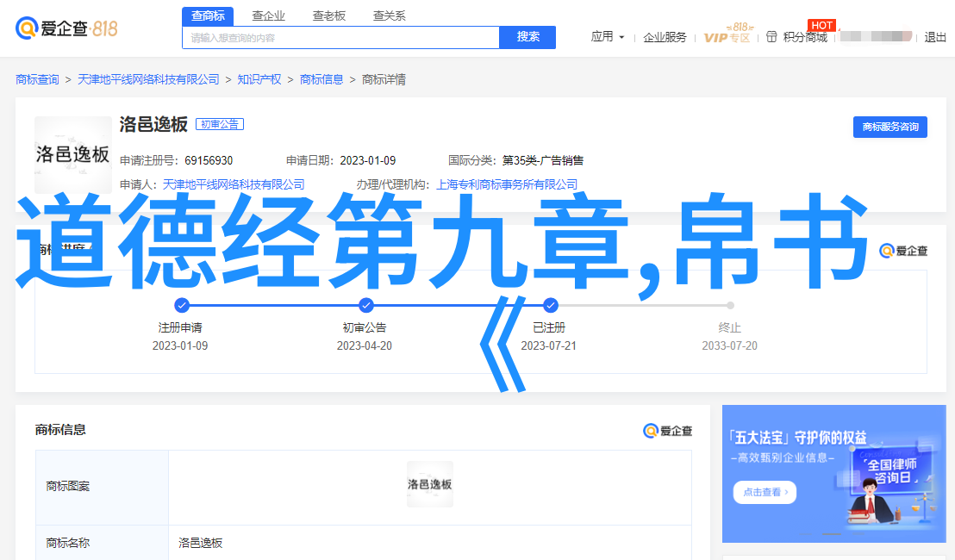Open the 洛邑逸板 image in 商标图案 row
This screenshot has height=560, width=955.
coord(430,484)
